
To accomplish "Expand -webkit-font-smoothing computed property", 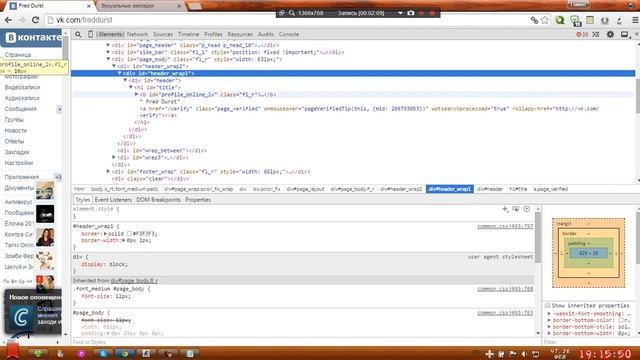I will [x=549, y=313].
